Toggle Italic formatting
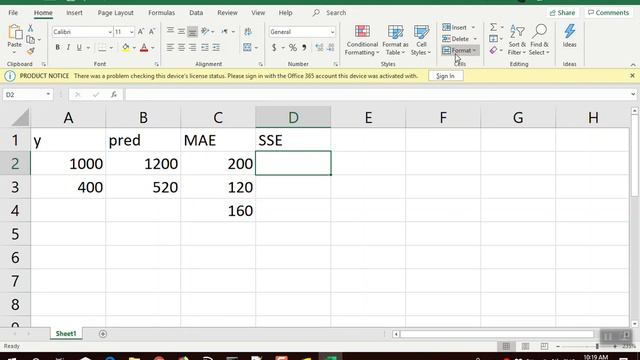Image resolution: width=640 pixels, height=360 pixels. 68,48
